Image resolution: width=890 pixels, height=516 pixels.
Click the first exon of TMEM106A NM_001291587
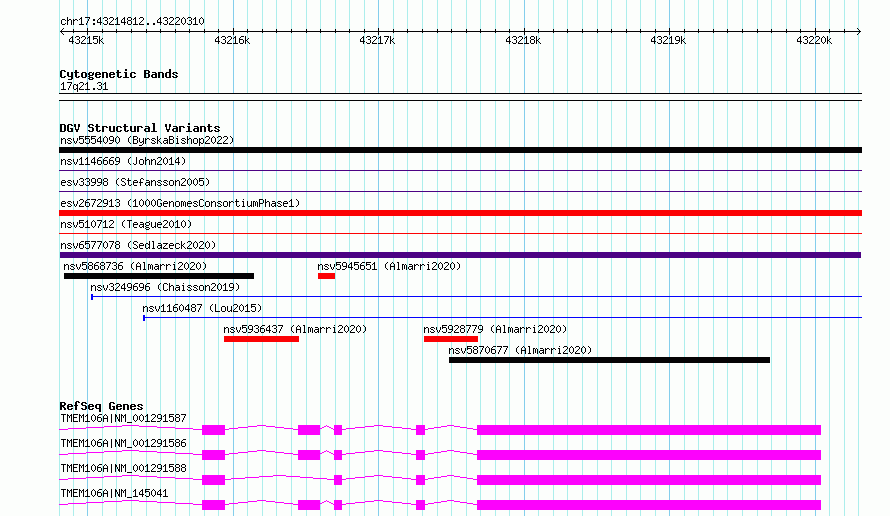[213, 430]
